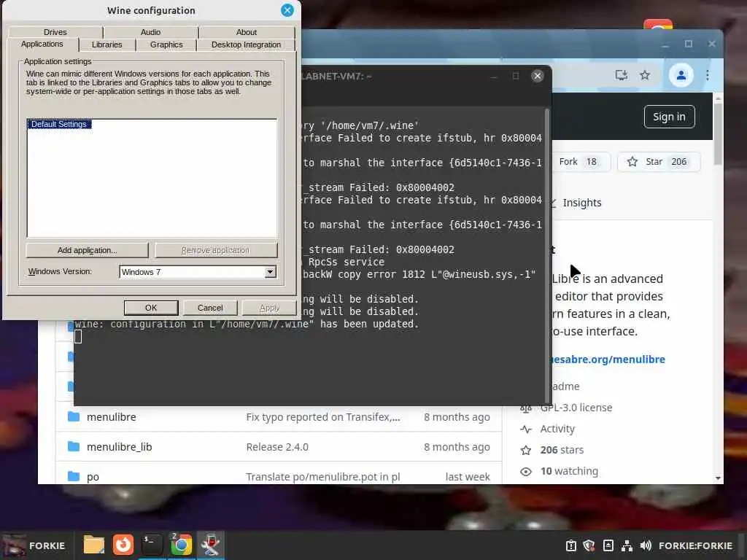The image size is (747, 560).
Task: Open the Chrome three-dot menu
Action: point(708,75)
